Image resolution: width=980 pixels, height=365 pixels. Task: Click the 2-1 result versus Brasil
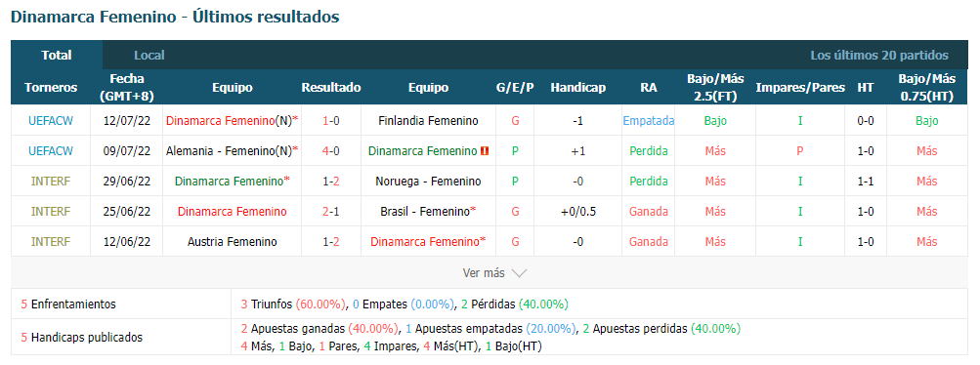331,212
